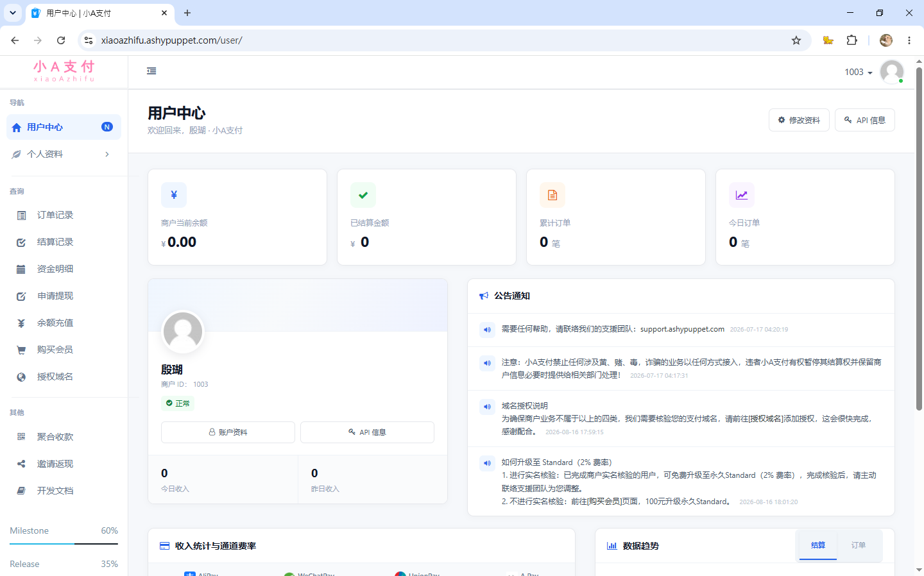This screenshot has width=924, height=576.
Task: Open 订单记录 list icon
Action: [21, 216]
